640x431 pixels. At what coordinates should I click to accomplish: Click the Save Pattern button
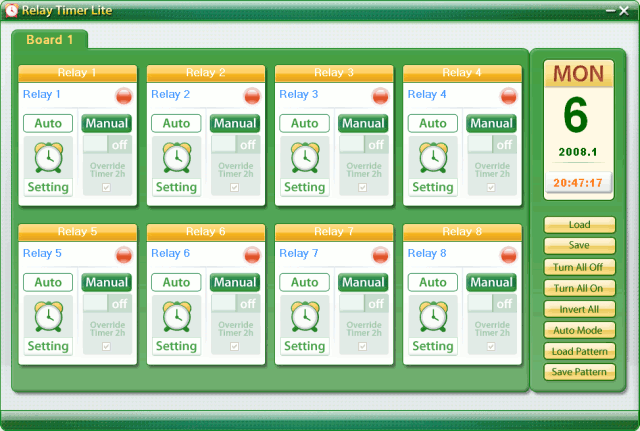579,372
